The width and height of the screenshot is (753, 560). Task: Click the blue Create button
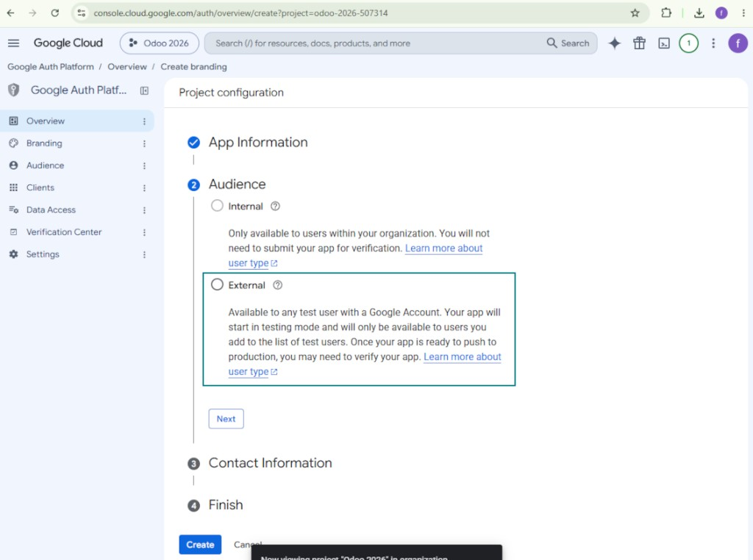pos(200,545)
